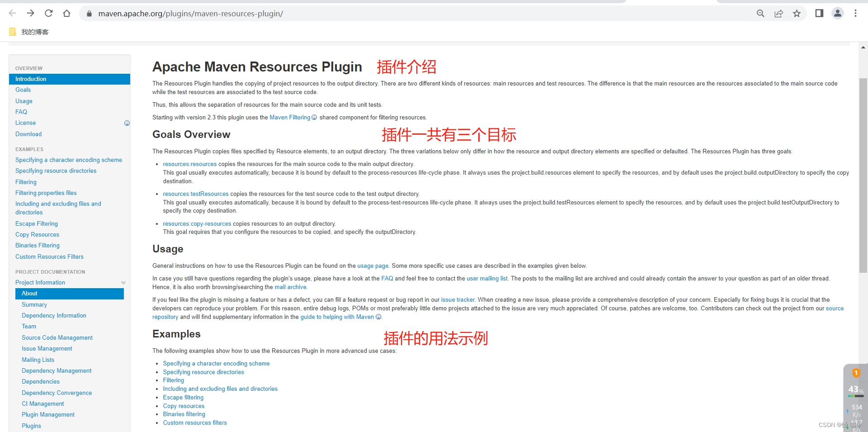This screenshot has width=868, height=432.
Task: Open Dependencies sidebar item
Action: (41, 382)
